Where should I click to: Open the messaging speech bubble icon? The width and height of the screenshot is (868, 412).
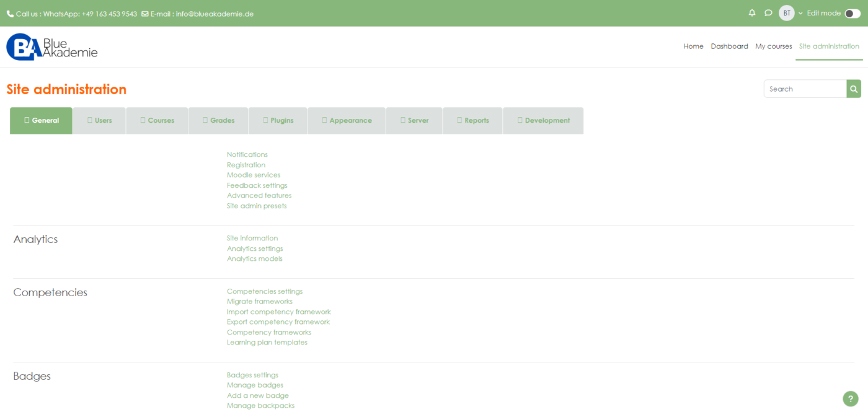(x=768, y=13)
